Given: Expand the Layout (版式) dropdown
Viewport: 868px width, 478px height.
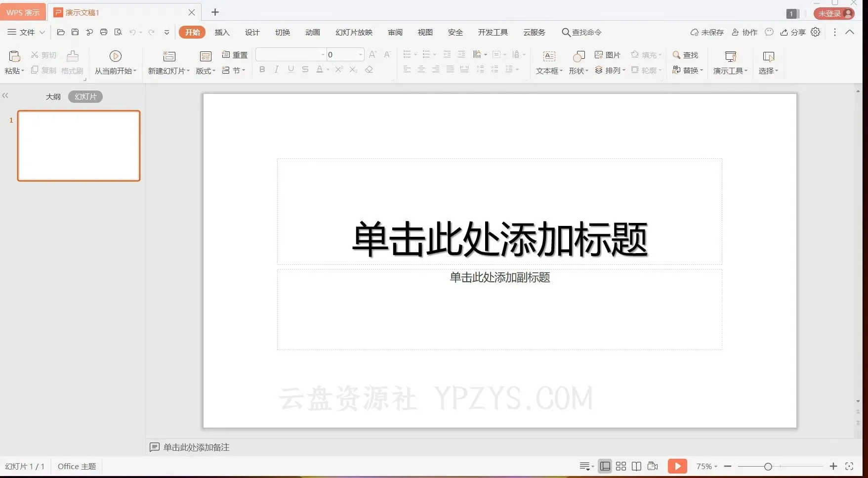Looking at the screenshot, I should pyautogui.click(x=206, y=71).
